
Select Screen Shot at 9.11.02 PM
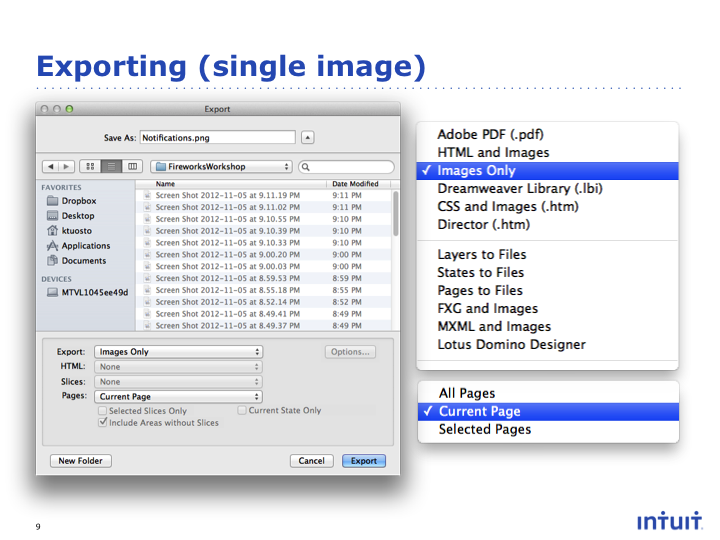[264, 207]
